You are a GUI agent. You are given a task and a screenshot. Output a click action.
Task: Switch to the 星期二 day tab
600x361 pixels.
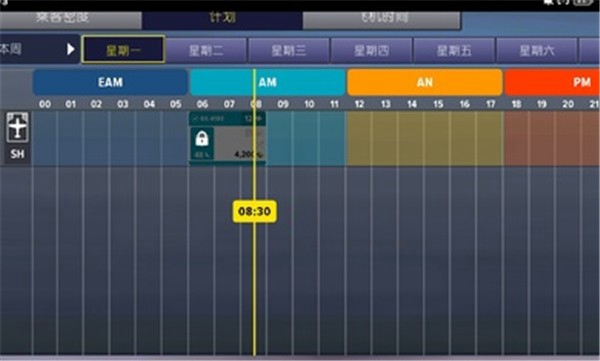pyautogui.click(x=206, y=50)
